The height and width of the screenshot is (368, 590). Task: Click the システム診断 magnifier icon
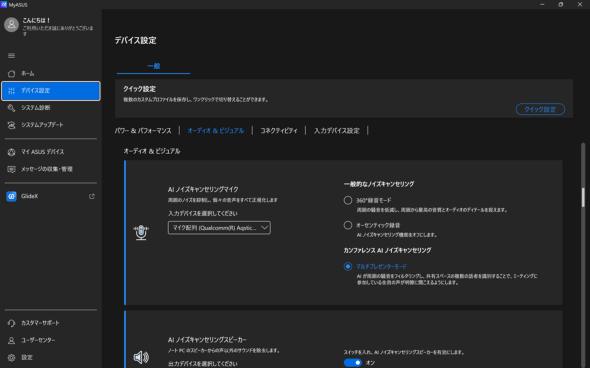(x=11, y=108)
